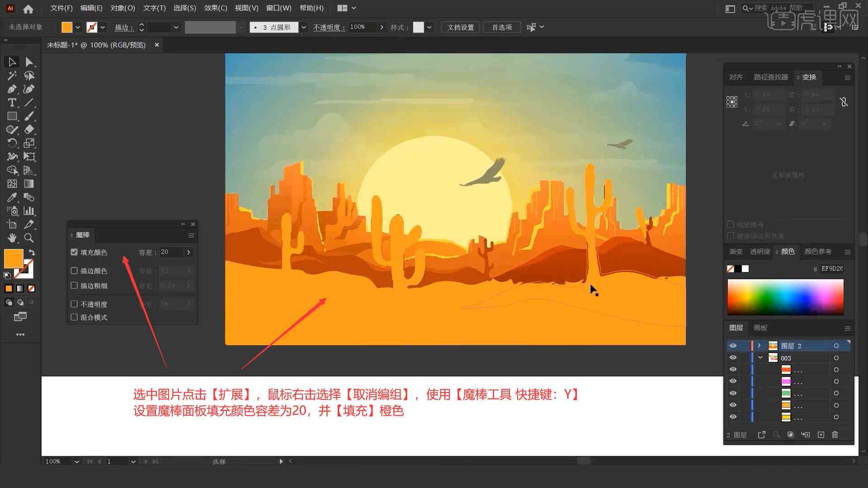This screenshot has width=868, height=488.
Task: Toggle 不透明度 option in Magic Wand
Action: tap(75, 303)
